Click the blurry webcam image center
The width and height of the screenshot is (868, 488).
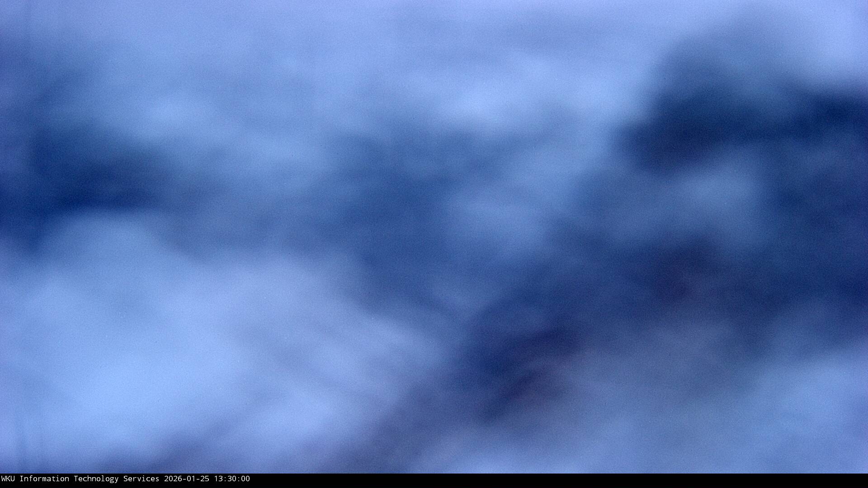[434, 237]
